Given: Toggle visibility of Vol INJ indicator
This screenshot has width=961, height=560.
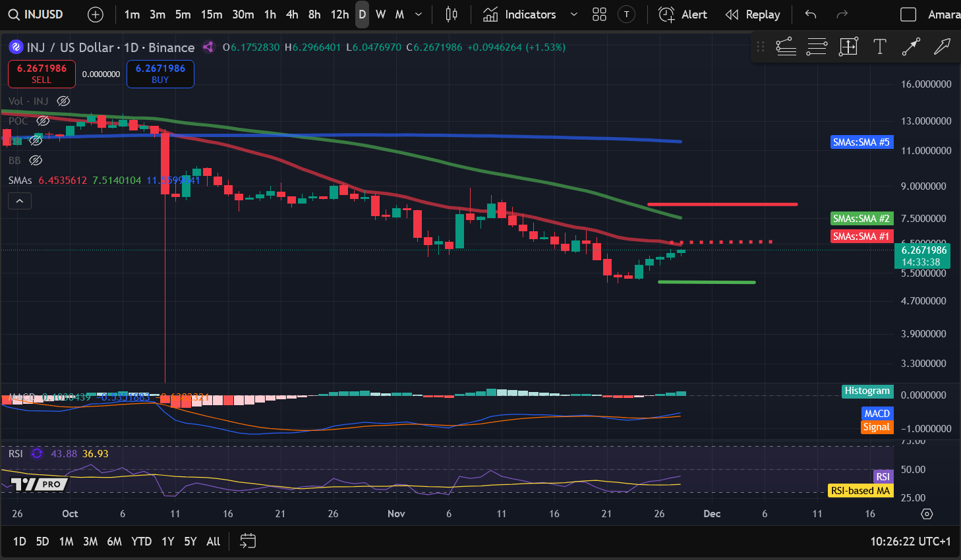Looking at the screenshot, I should click(63, 101).
